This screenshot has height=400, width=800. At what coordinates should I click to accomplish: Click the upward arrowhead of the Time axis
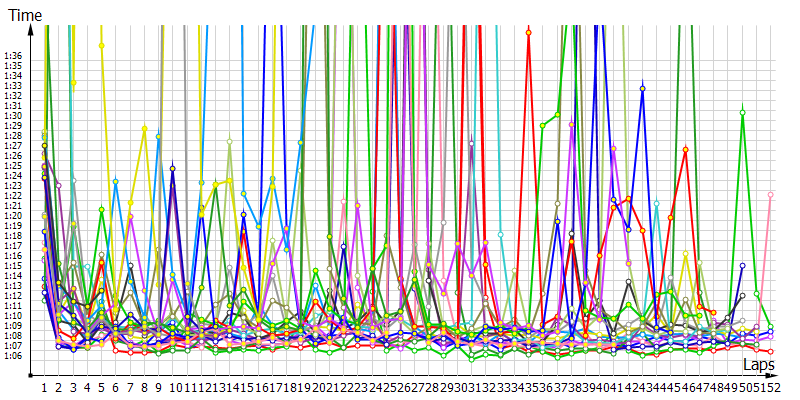tap(35, 30)
